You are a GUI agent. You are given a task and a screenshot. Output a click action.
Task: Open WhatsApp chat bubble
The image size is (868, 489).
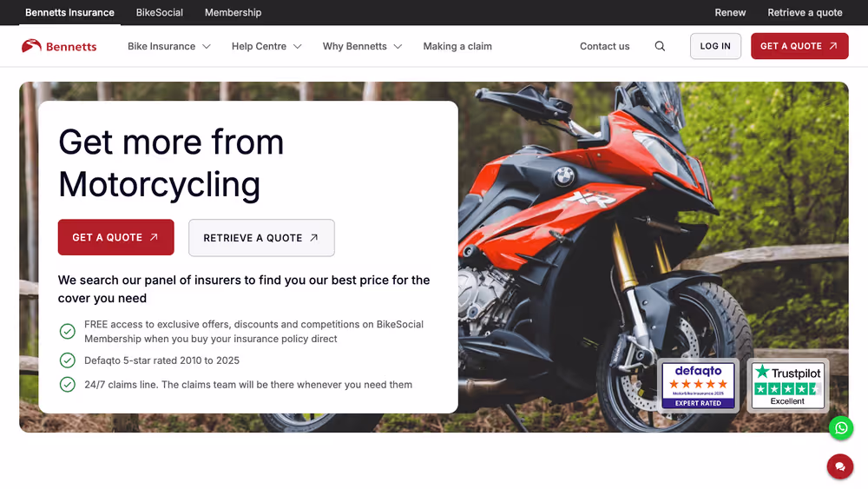(x=841, y=428)
